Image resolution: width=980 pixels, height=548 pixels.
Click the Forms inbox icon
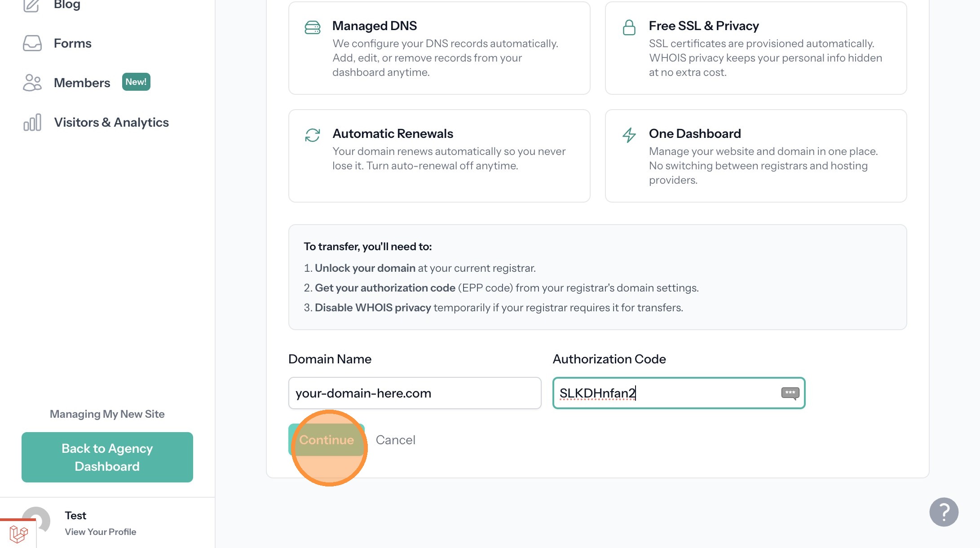point(32,44)
